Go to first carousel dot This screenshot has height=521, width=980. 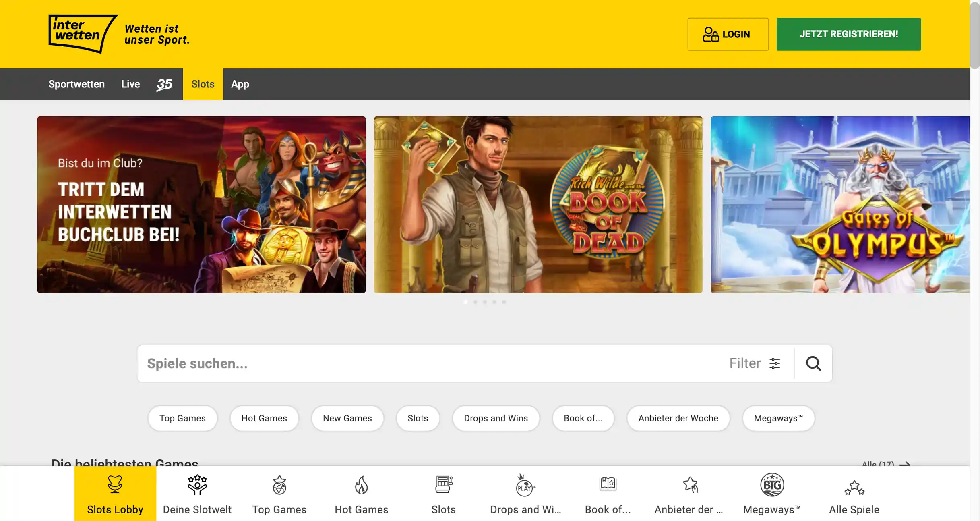tap(465, 302)
